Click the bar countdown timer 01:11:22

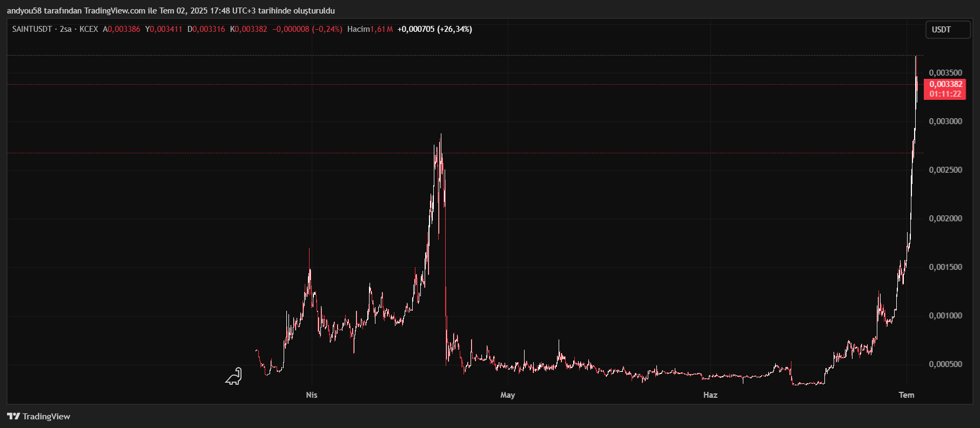point(945,94)
